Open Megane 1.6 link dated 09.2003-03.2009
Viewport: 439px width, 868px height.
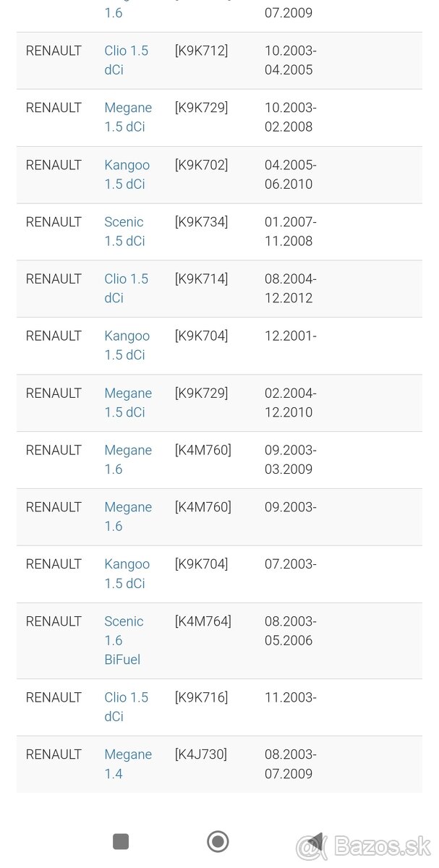click(x=128, y=459)
